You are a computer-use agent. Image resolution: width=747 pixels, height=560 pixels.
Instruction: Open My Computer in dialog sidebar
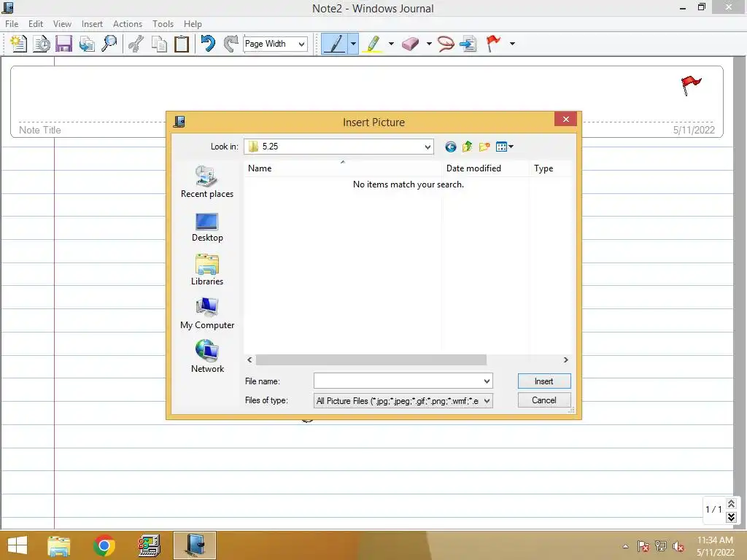click(207, 314)
